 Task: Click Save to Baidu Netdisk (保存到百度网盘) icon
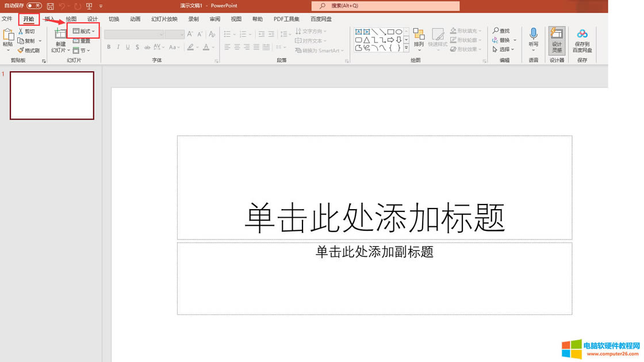tap(582, 40)
